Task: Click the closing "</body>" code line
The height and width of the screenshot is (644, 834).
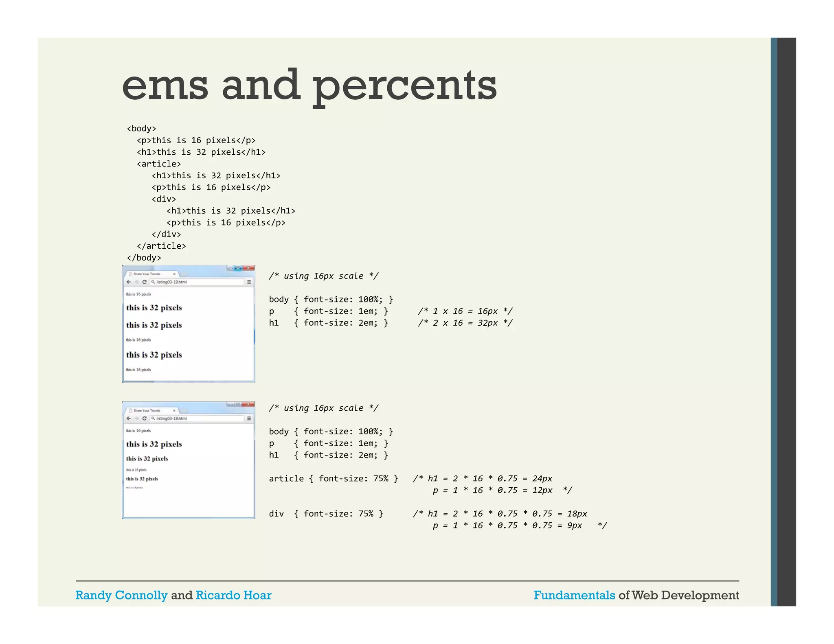Action: [144, 258]
